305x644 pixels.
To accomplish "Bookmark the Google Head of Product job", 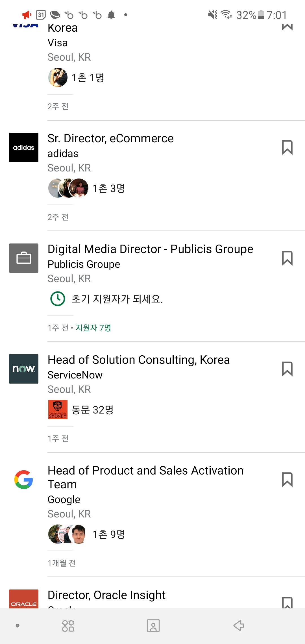I will tap(287, 480).
